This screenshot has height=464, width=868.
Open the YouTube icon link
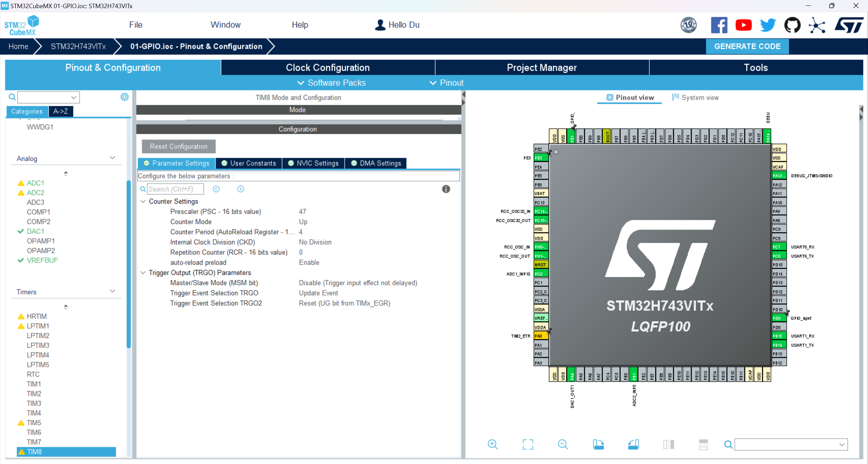pos(743,25)
